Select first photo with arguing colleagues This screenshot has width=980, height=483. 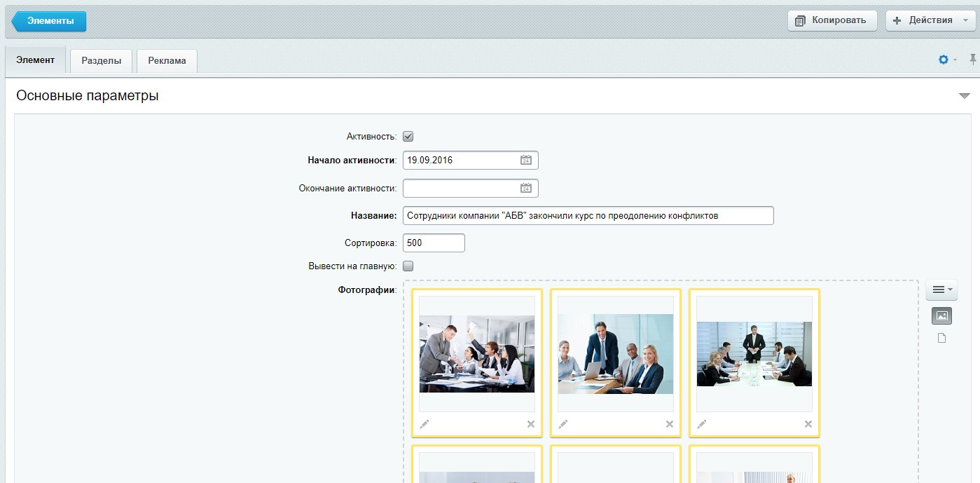click(x=477, y=354)
